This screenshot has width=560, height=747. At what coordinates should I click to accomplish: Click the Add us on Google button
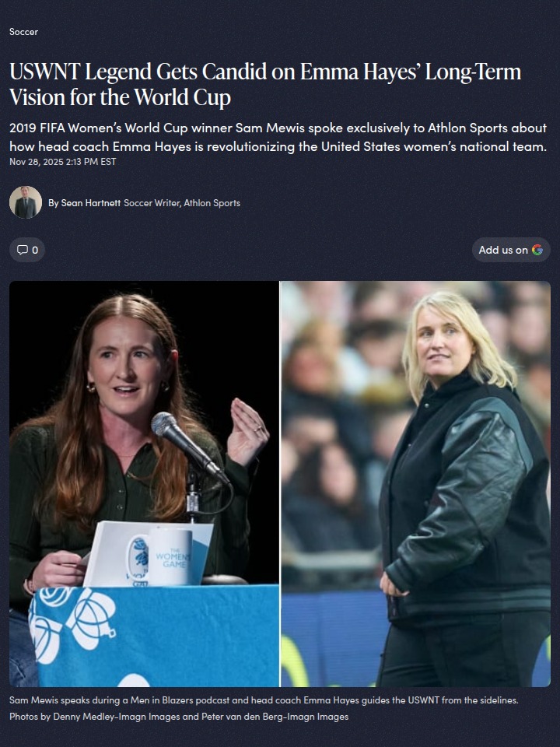click(511, 250)
